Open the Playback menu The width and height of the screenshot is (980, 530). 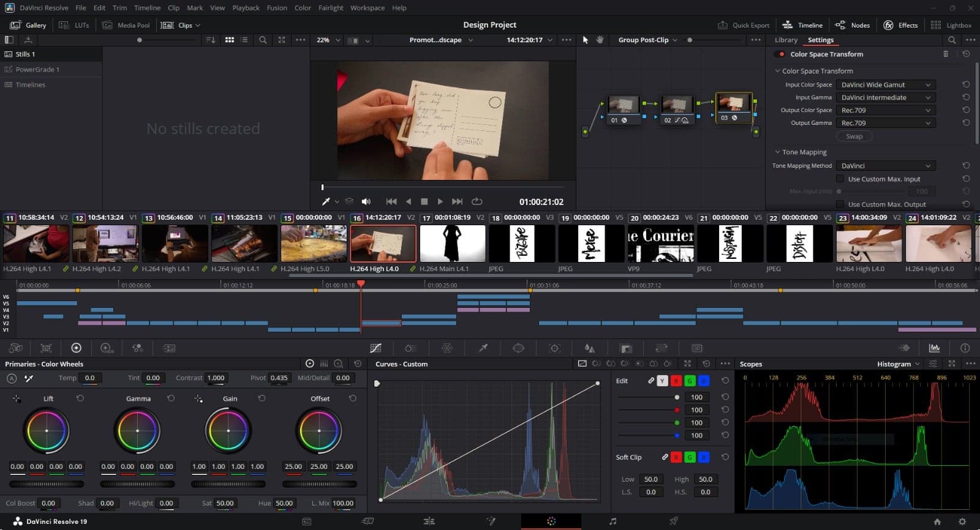point(246,8)
